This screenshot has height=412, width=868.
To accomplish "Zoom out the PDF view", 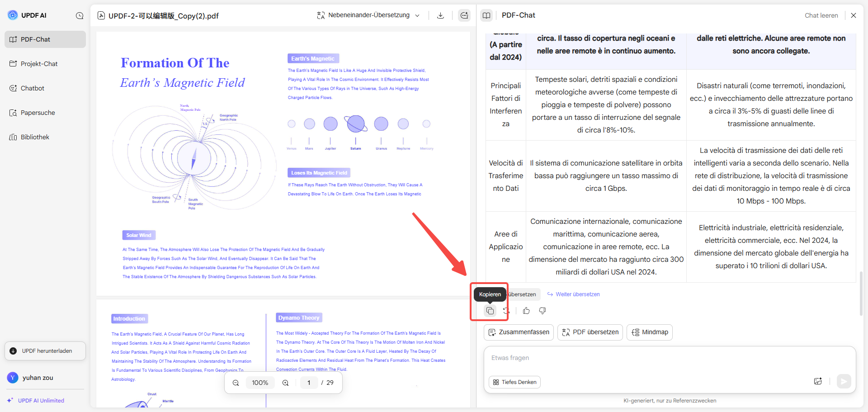I will pos(236,383).
